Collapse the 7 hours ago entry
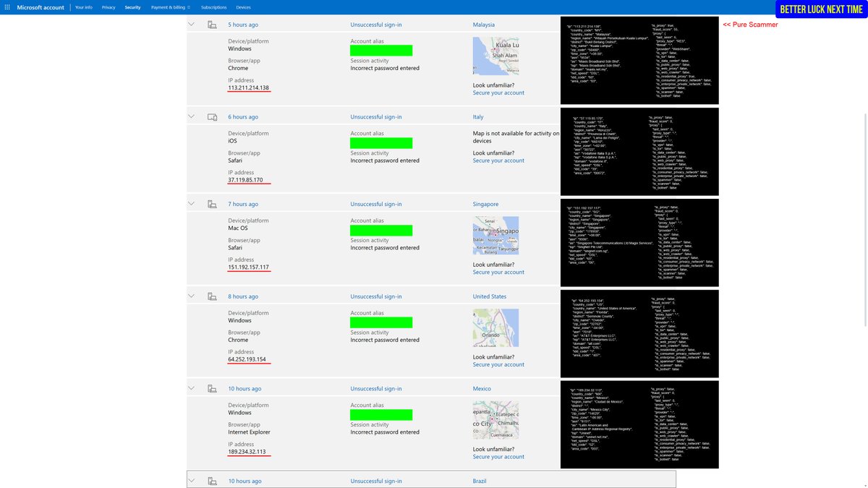Image resolution: width=868 pixels, height=488 pixels. (192, 204)
